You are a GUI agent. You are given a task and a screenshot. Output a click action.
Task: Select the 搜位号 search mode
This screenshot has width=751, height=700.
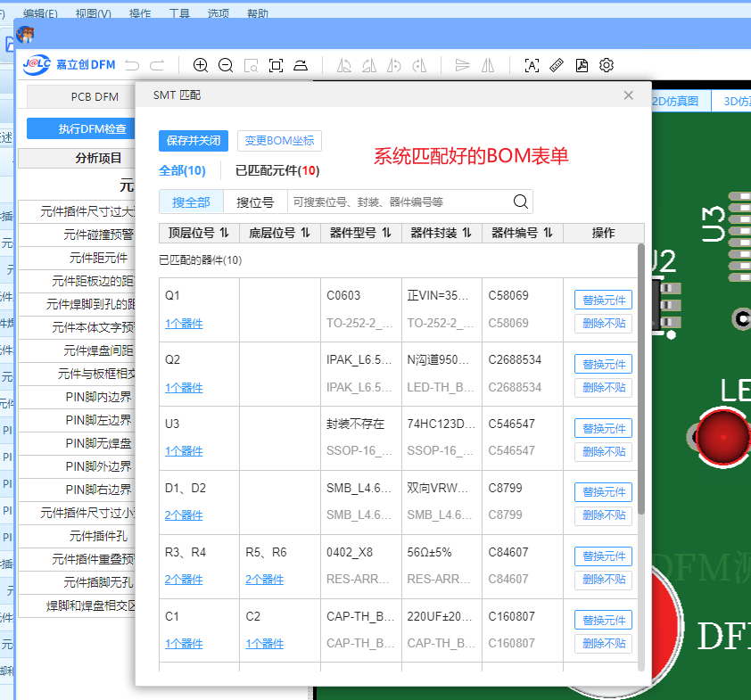(255, 202)
